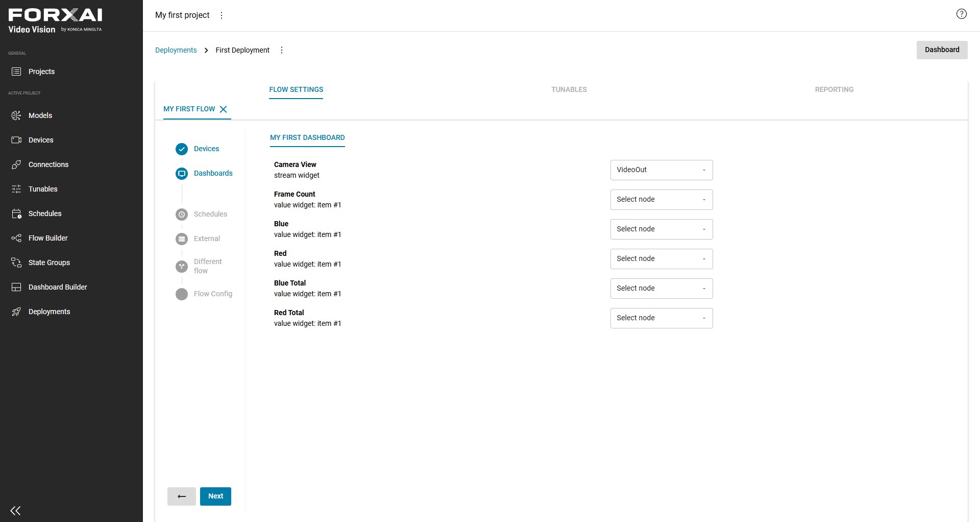Open the First Deployment kebab menu
The width and height of the screenshot is (980, 522).
pos(282,50)
